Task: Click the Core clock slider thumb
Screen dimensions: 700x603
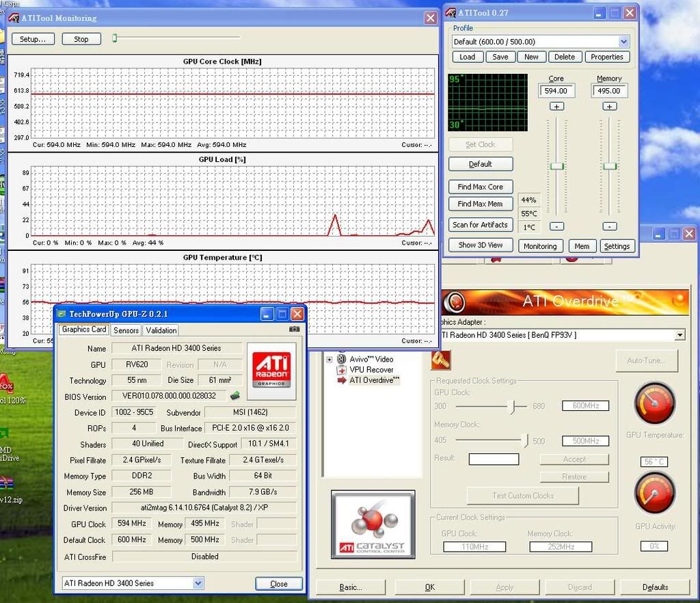Action: pos(556,167)
